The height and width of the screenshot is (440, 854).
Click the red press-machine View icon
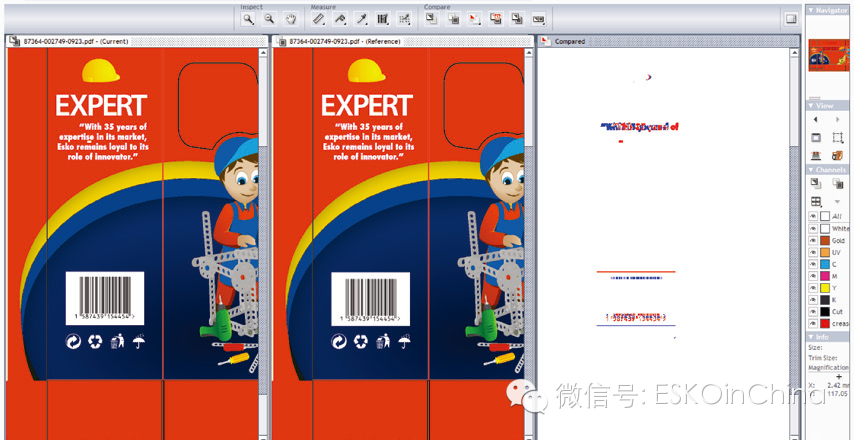(816, 155)
